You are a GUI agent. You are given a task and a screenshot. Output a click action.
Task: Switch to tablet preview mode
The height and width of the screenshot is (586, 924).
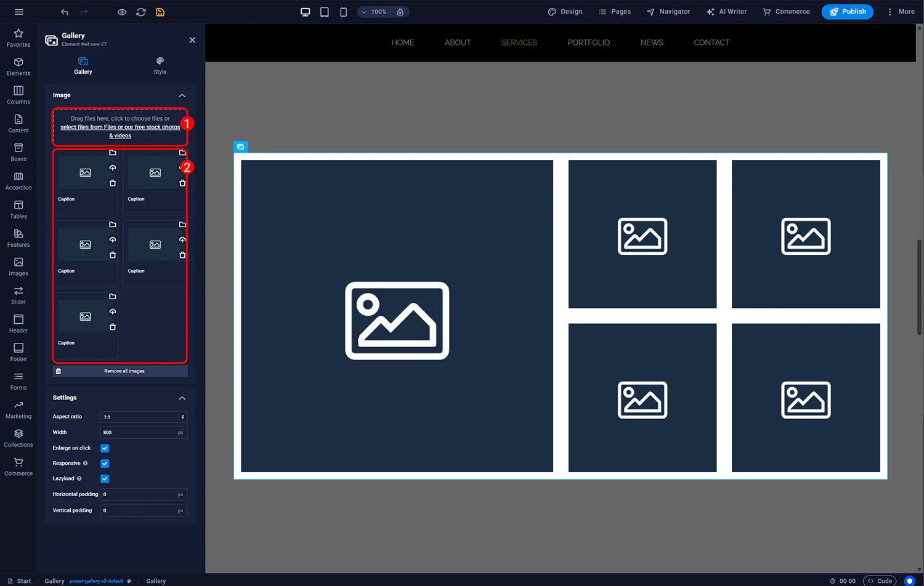coord(324,12)
